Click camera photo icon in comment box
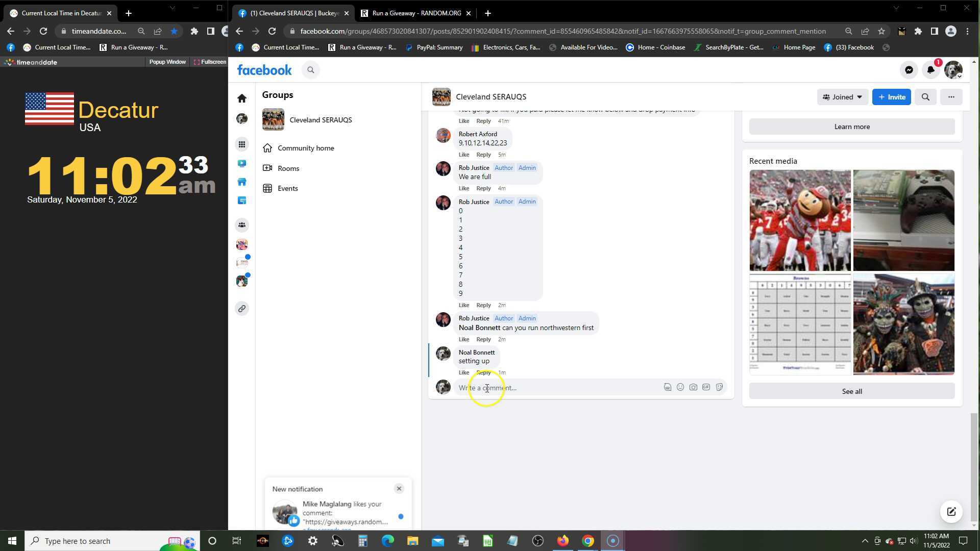The height and width of the screenshot is (551, 980). 693,387
